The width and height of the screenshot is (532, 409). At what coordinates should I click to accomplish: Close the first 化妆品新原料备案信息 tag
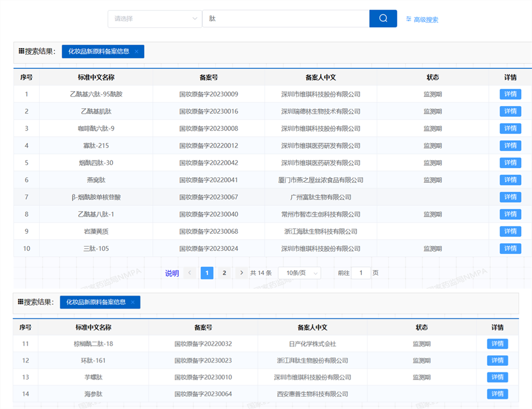[x=137, y=52]
